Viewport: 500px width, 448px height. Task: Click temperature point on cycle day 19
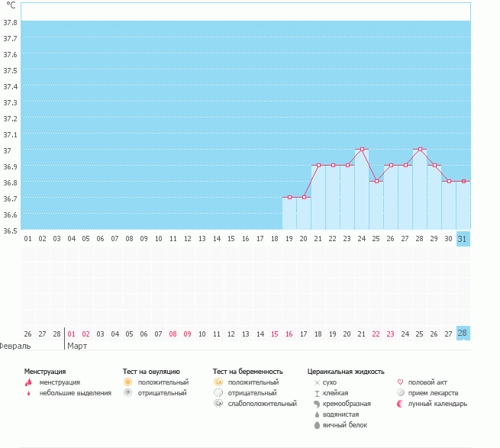tap(289, 198)
